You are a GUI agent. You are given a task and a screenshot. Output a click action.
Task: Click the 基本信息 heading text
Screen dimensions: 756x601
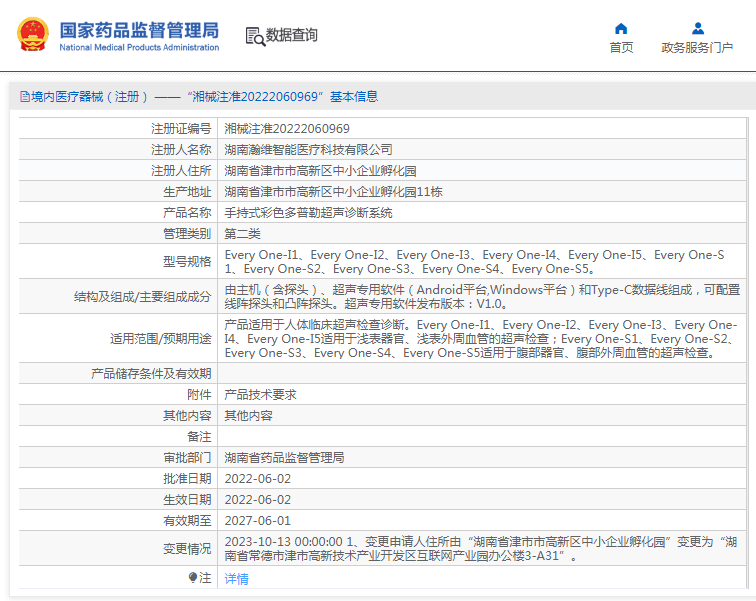(354, 97)
